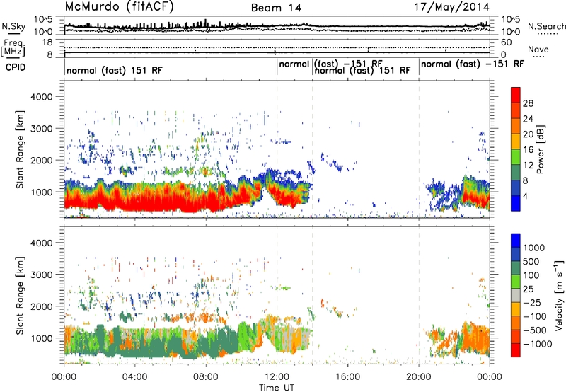Click the 4 dB label on the power colorbar
566x392 pixels.
(x=525, y=196)
